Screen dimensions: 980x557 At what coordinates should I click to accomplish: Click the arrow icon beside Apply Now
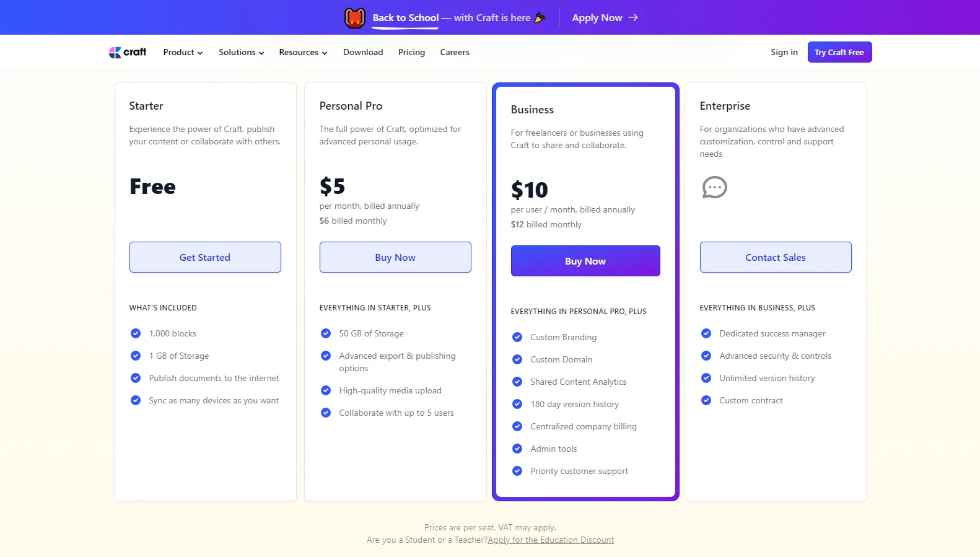(x=633, y=17)
